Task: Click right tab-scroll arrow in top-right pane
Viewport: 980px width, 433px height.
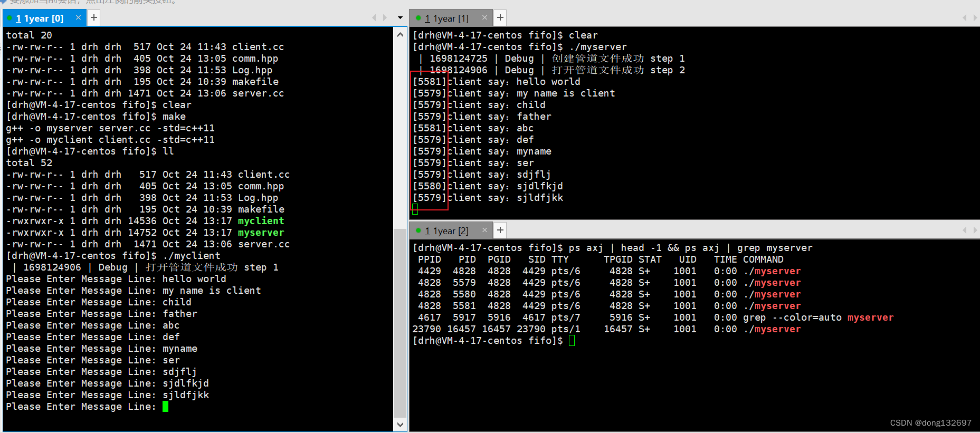Action: (975, 17)
